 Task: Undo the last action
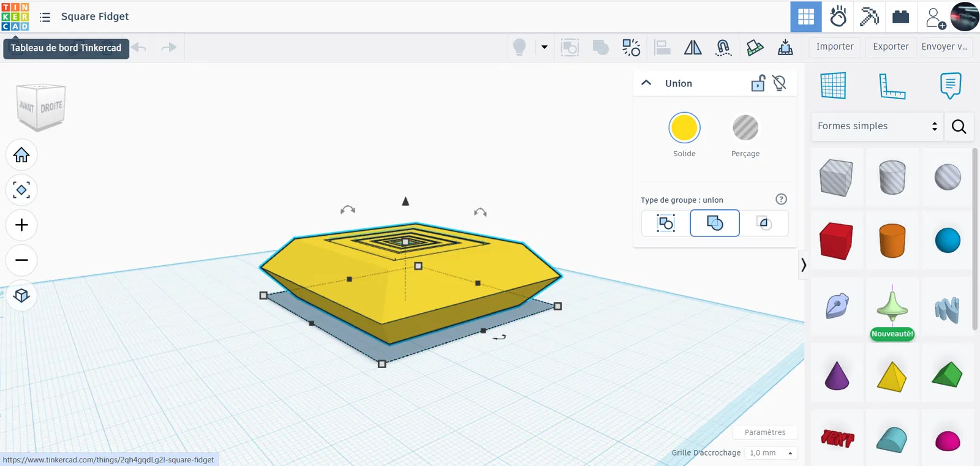tap(140, 47)
